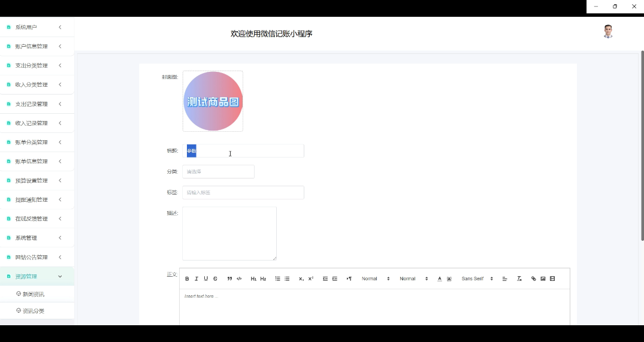Open the text background color picker
This screenshot has width=644, height=342.
click(x=449, y=279)
